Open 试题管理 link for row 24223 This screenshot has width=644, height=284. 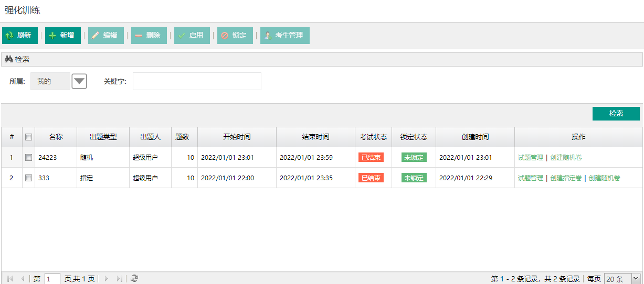click(x=530, y=157)
